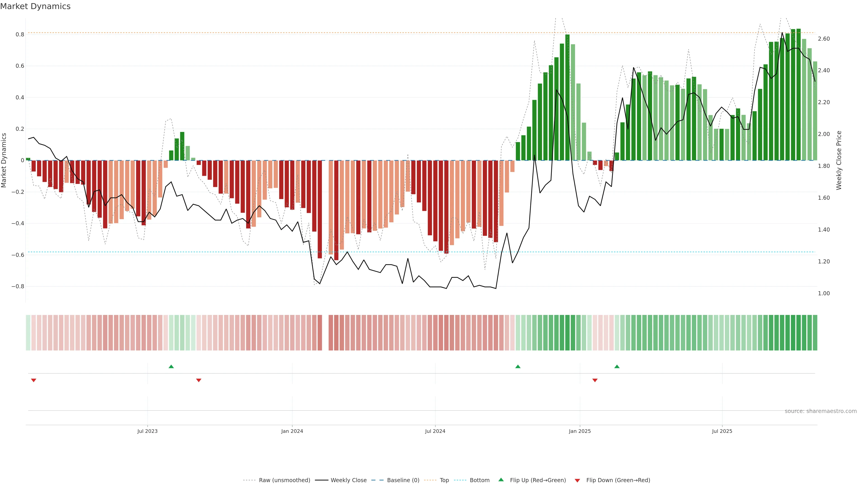868x488 pixels.
Task: Click the Weekly Close Price axis title
Action: [839, 160]
